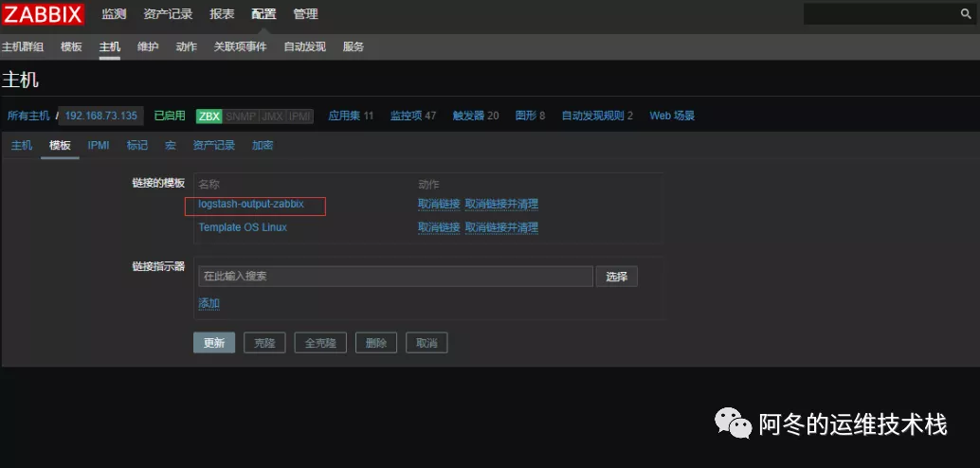
Task: Go to 自动发现 submenu
Action: (304, 46)
